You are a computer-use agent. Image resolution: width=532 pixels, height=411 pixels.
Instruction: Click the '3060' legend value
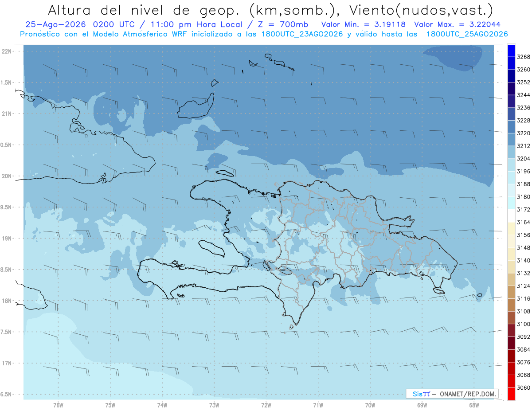(x=523, y=388)
